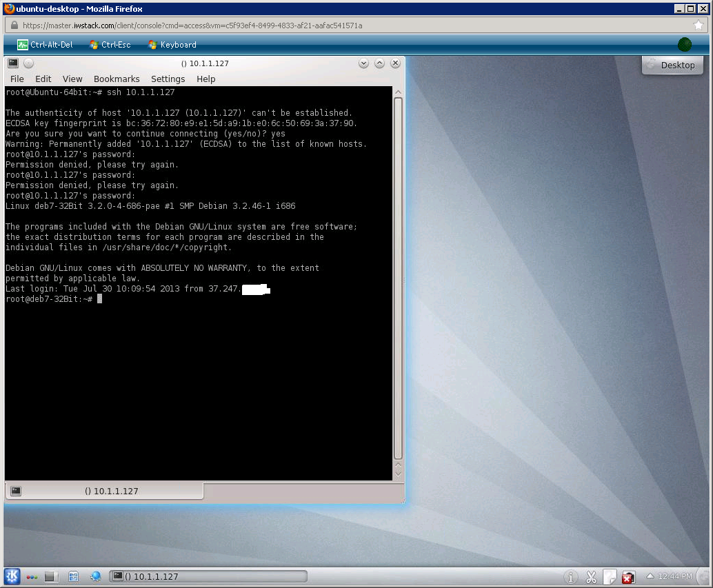Toggle the Konsole keep-on-all-desktops pin button
713x588 pixels.
28,63
